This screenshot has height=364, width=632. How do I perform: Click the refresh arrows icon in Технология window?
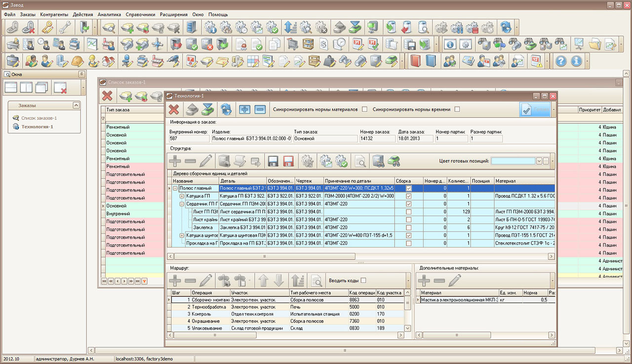click(x=226, y=109)
